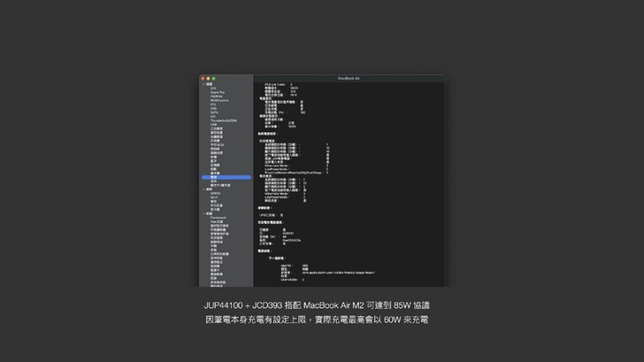The image size is (644, 362).
Task: Open Thunderbolt/USB4 in the sidebar
Action: (x=224, y=120)
